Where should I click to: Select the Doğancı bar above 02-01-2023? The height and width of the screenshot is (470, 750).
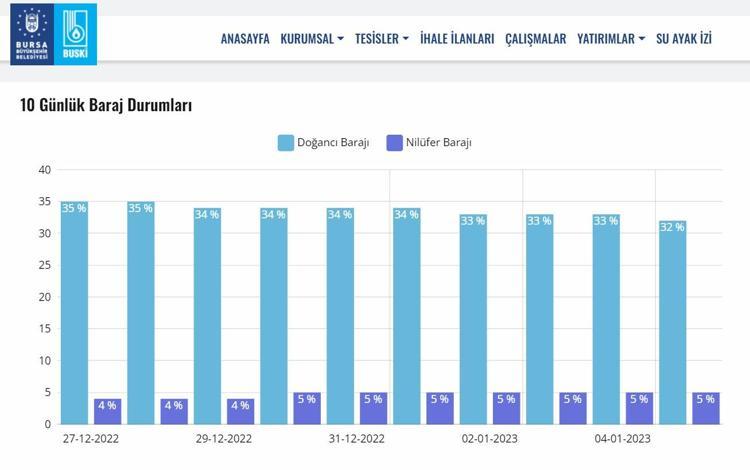tap(473, 319)
